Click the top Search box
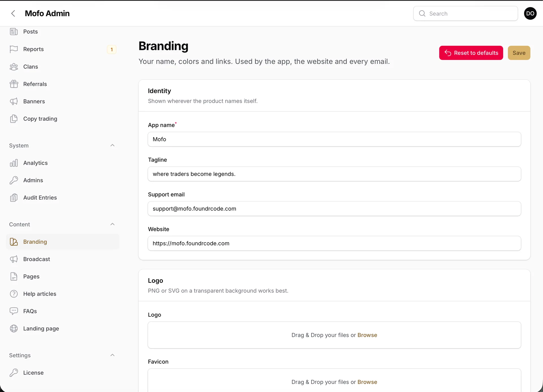Viewport: 543px width, 392px height. click(x=466, y=14)
